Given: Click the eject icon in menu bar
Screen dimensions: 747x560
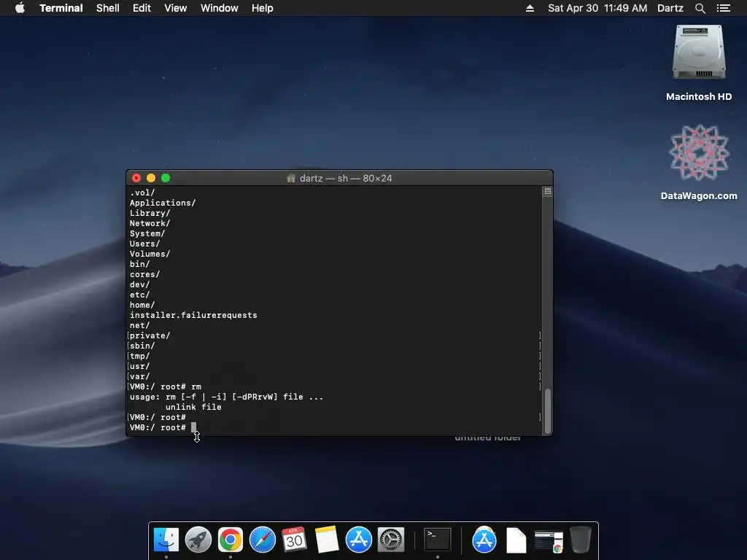Looking at the screenshot, I should [530, 8].
